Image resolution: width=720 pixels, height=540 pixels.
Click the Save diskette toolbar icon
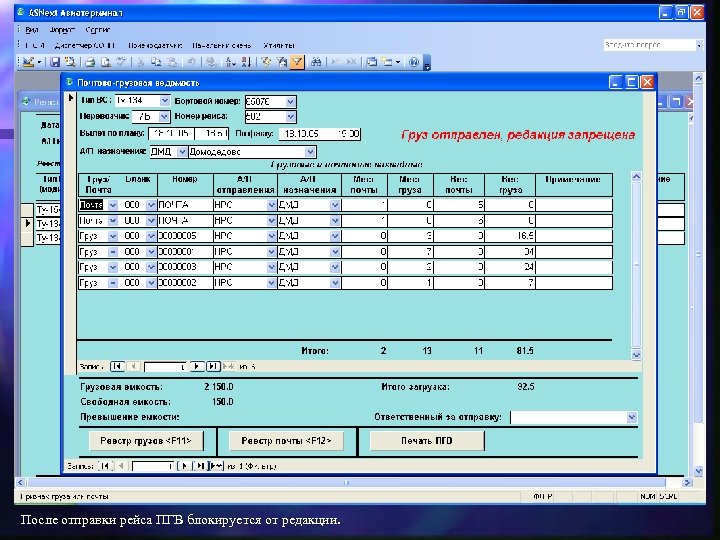[x=55, y=62]
